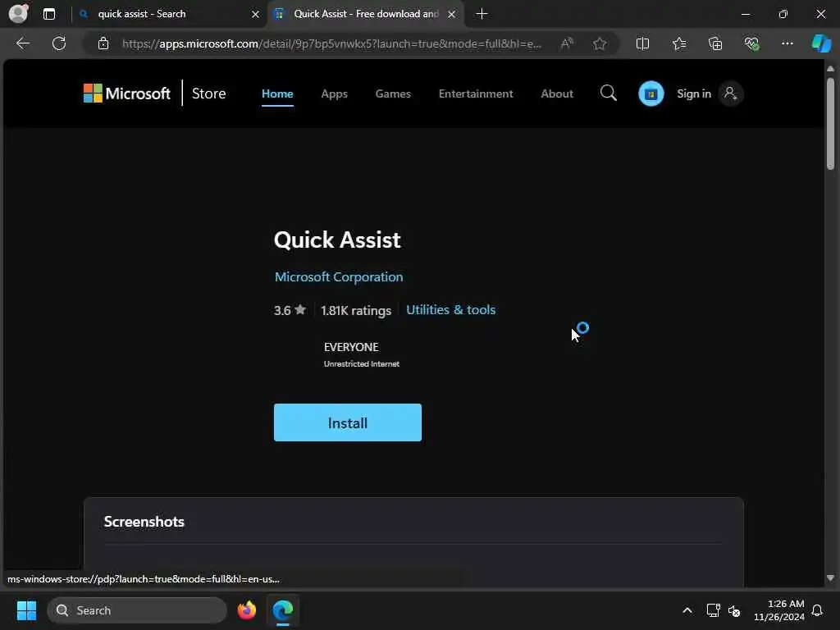Click the Screenshots heading
Screen dimensions: 840x630
pyautogui.click(x=144, y=521)
